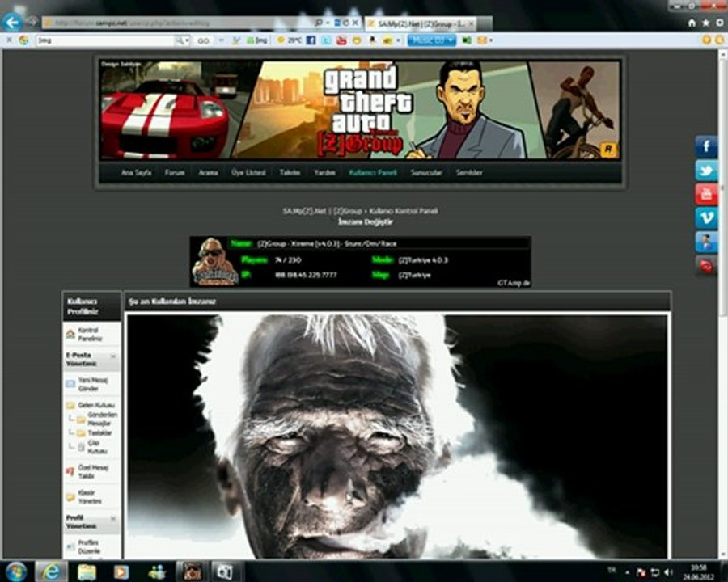The height and width of the screenshot is (582, 728).
Task: Collapse the E-Posta Yönetimi section
Action: tap(113, 356)
